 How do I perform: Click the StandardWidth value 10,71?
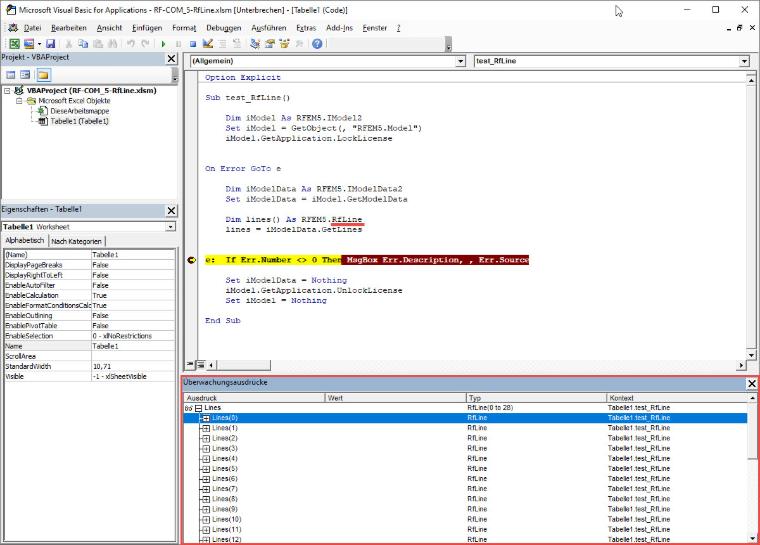click(133, 367)
